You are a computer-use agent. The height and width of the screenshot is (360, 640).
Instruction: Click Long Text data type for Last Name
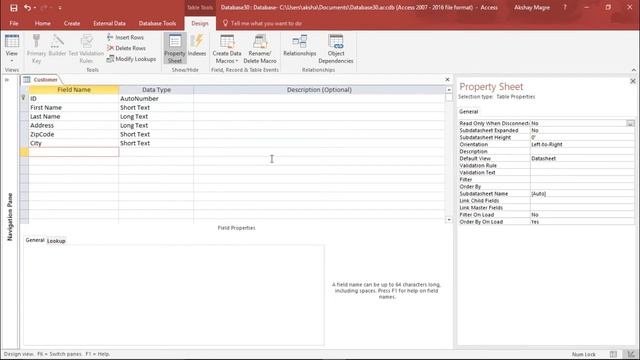coord(156,116)
